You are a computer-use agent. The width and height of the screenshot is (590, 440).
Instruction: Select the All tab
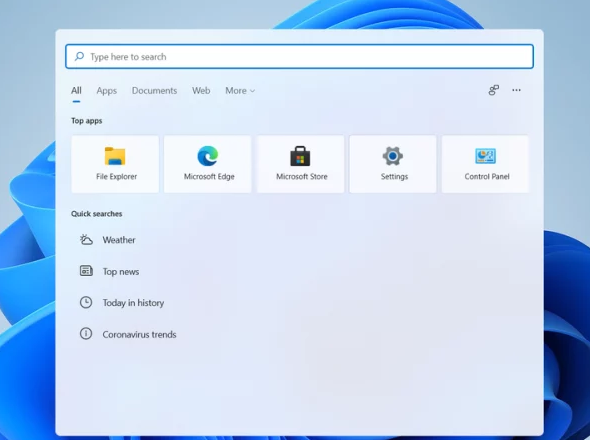click(x=76, y=90)
